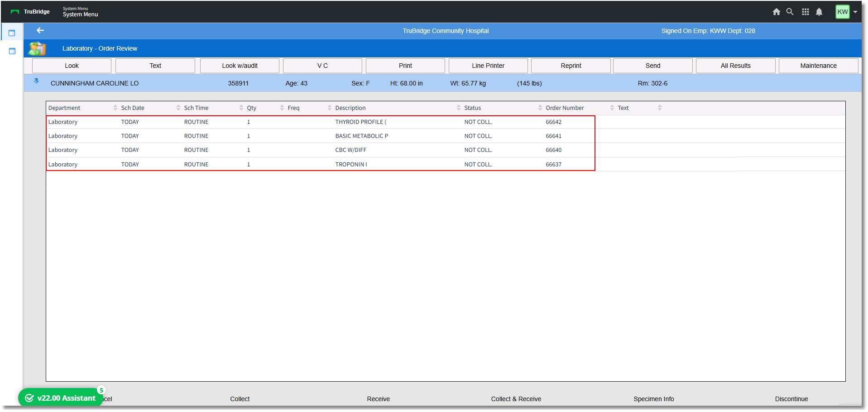Click patient name CUNNINGHAM CAROLINE LO
This screenshot has width=868, height=412.
click(95, 83)
